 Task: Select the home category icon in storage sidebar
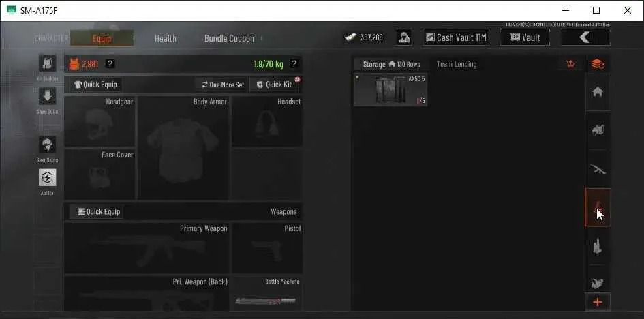point(598,92)
